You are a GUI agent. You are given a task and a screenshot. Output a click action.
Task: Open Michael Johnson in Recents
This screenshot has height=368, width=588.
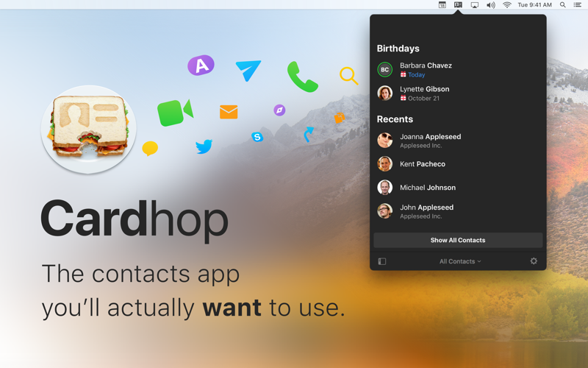[x=458, y=188]
